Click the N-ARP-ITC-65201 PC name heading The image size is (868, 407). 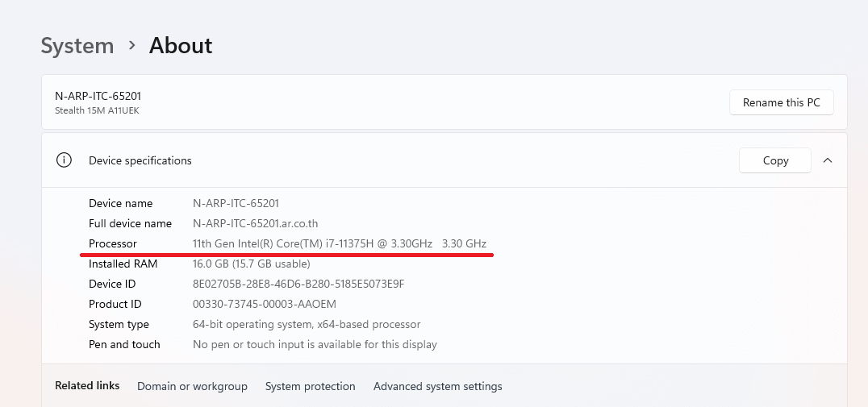point(98,96)
